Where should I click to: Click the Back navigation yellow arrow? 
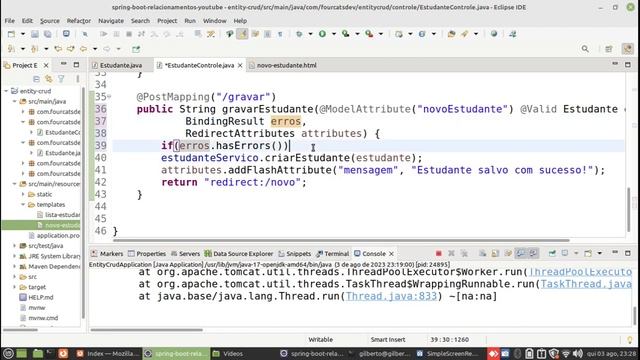pyautogui.click(x=84, y=49)
